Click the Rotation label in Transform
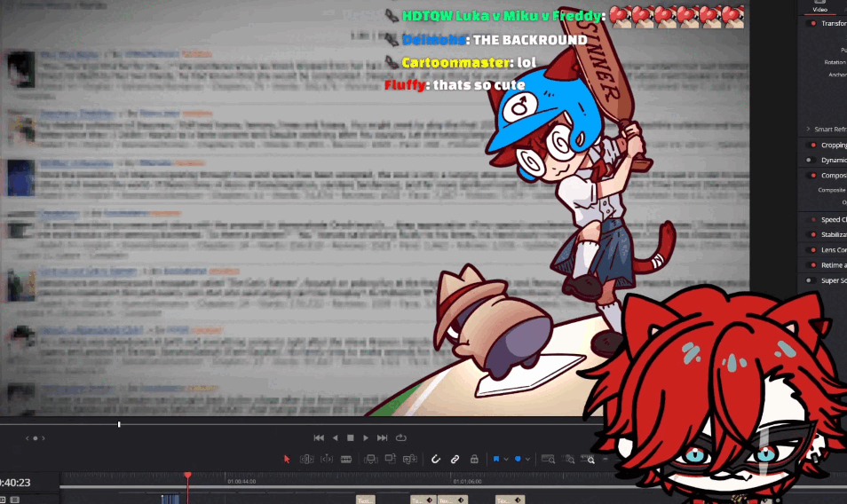The height and width of the screenshot is (504, 847). pyautogui.click(x=835, y=62)
